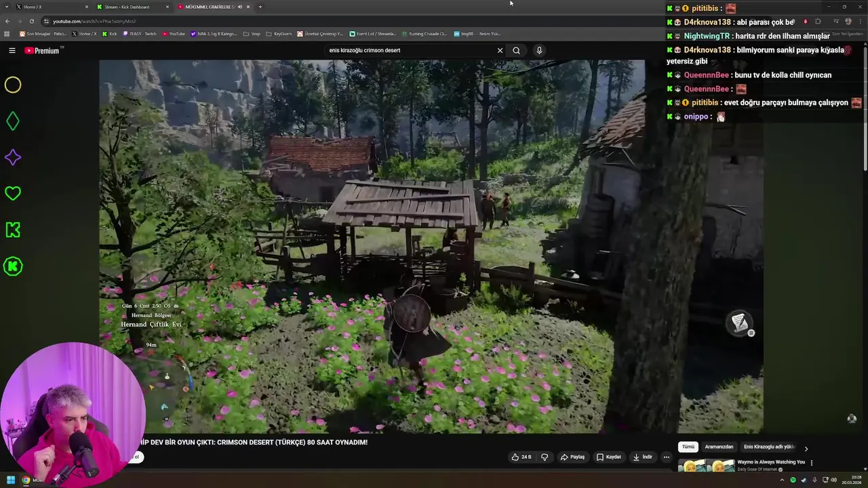Screen dimensions: 868x488
Task: Open browser three-dot menu
Action: pos(859,21)
